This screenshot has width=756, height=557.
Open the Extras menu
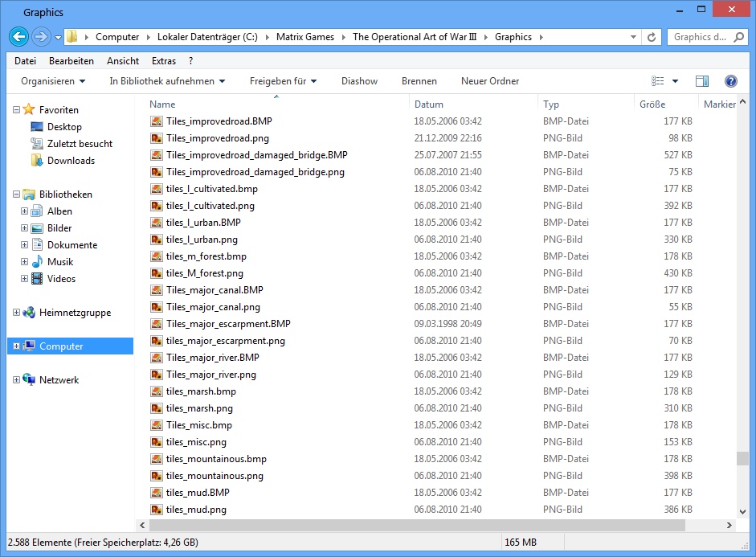164,61
